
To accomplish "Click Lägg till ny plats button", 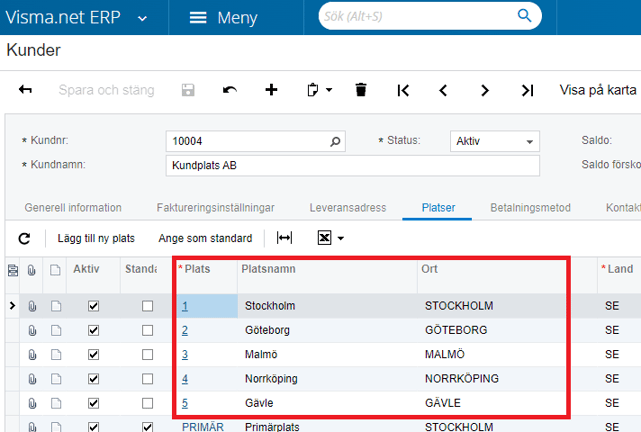I will pyautogui.click(x=96, y=238).
